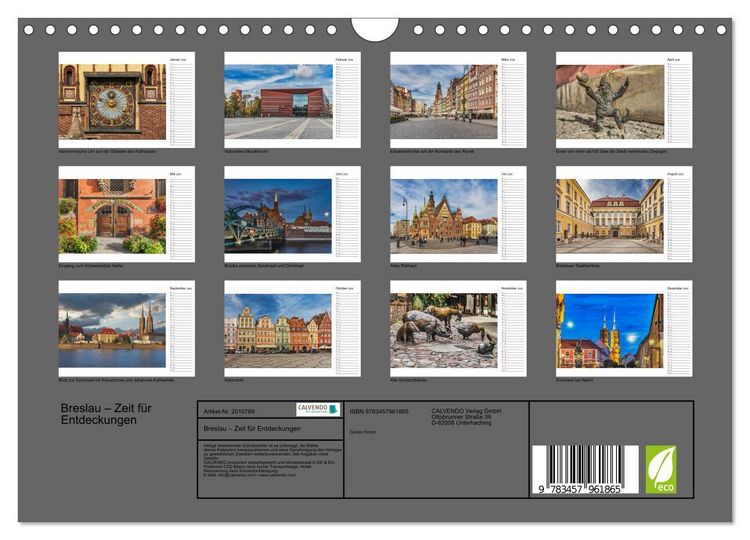Click the copyright notice paragraph in the info box
Viewport: 750px width, 540px height.
point(273,460)
